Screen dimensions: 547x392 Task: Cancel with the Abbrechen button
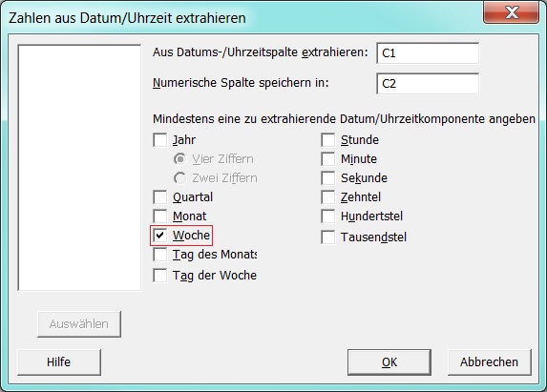pyautogui.click(x=490, y=362)
